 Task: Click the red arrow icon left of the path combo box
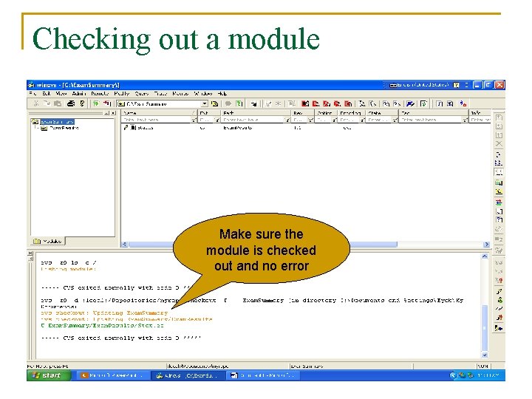point(107,103)
